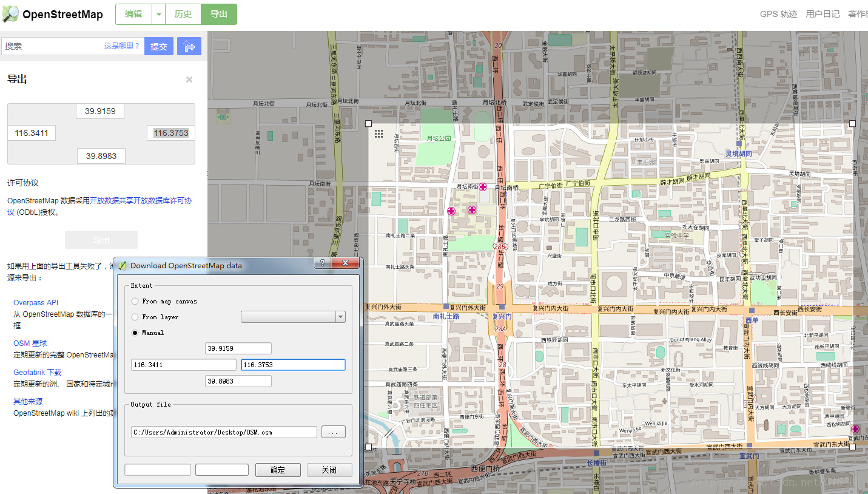Click the export selection grid handle icon

(x=378, y=134)
